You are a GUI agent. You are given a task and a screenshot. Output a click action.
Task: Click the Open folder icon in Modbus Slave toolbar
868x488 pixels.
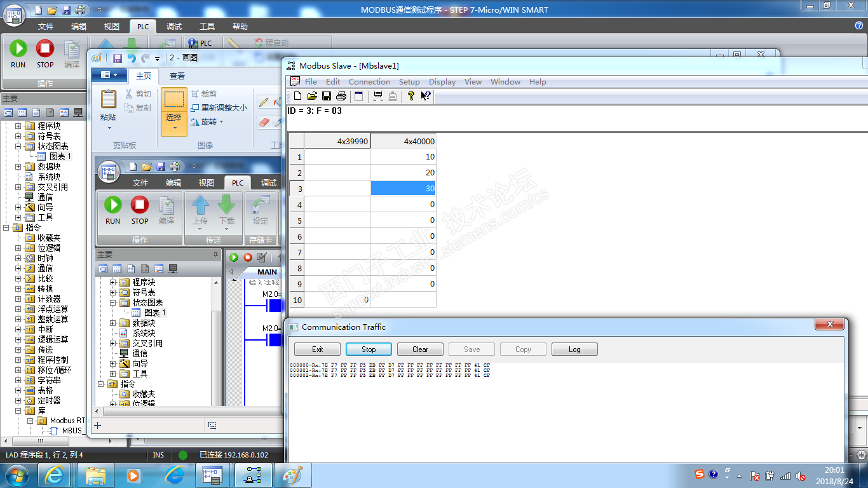click(x=312, y=96)
